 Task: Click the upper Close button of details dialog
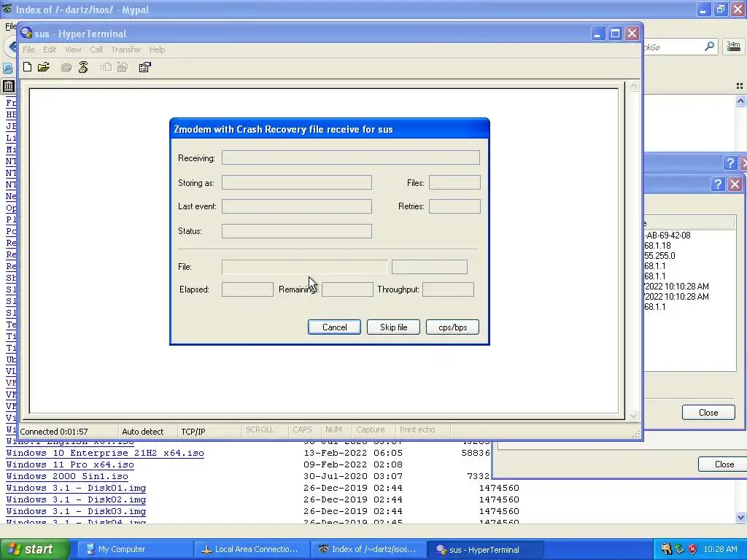[708, 413]
